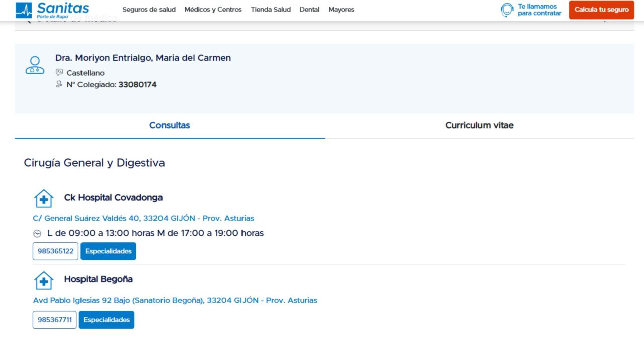Click the headset call-me icon

[507, 10]
